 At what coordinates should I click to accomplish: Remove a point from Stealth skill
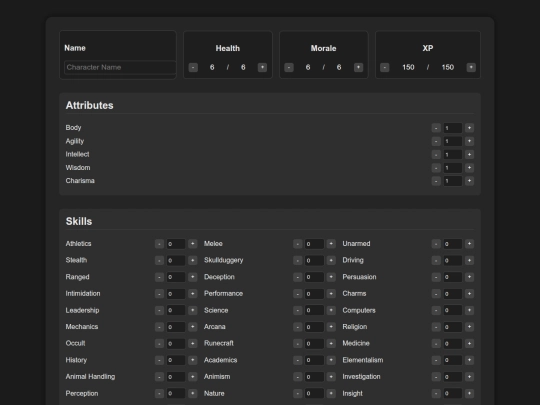[159, 260]
